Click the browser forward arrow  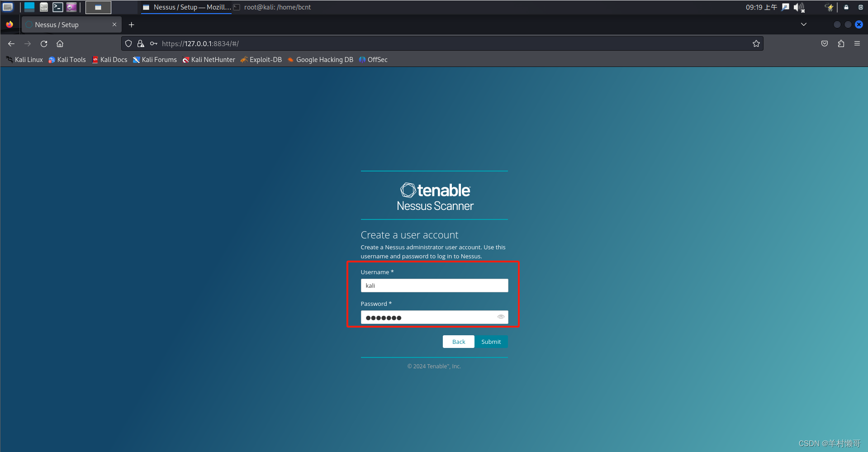click(28, 43)
